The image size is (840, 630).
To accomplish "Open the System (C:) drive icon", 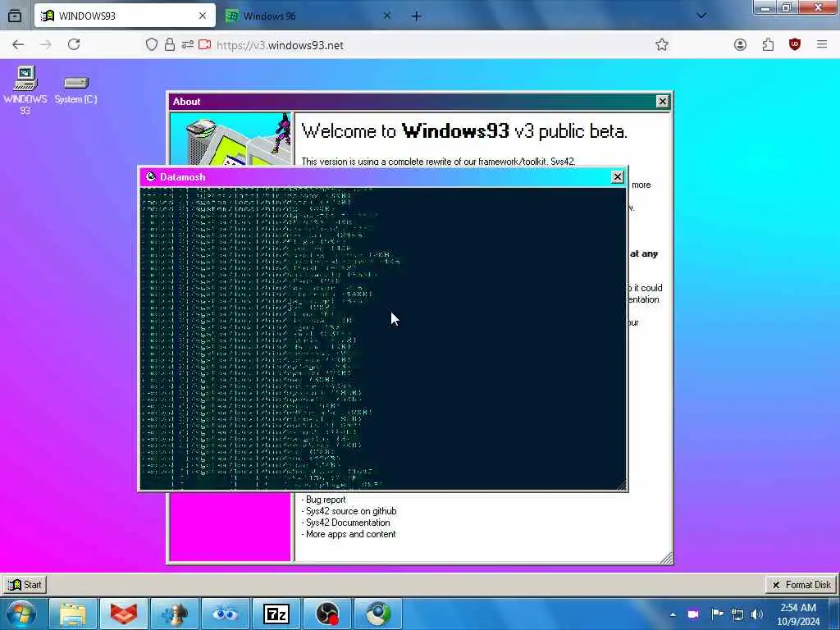I will 75,89.
